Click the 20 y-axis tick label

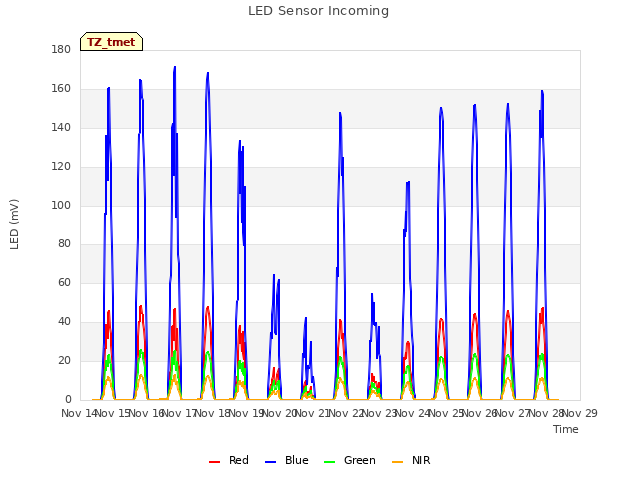coord(64,360)
